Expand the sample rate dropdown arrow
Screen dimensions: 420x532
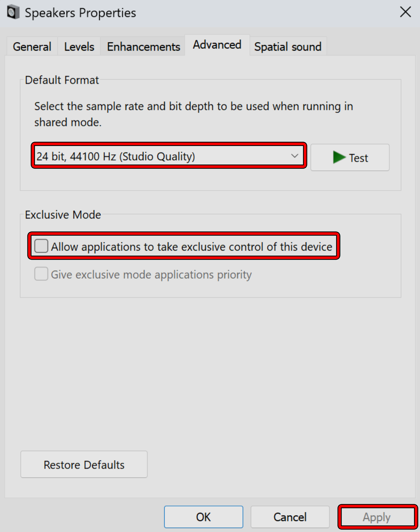(x=294, y=156)
